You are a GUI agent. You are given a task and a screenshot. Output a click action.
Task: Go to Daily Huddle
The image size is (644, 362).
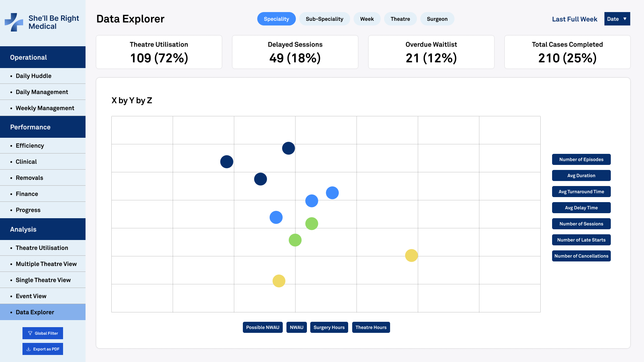coord(43,76)
